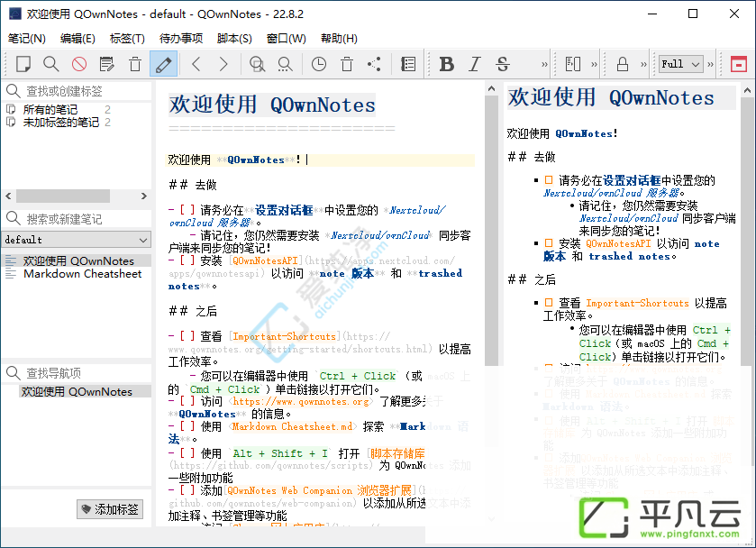The image size is (756, 548).
Task: Click Markdown Cheatsheet.md link in editor
Action: point(293,426)
